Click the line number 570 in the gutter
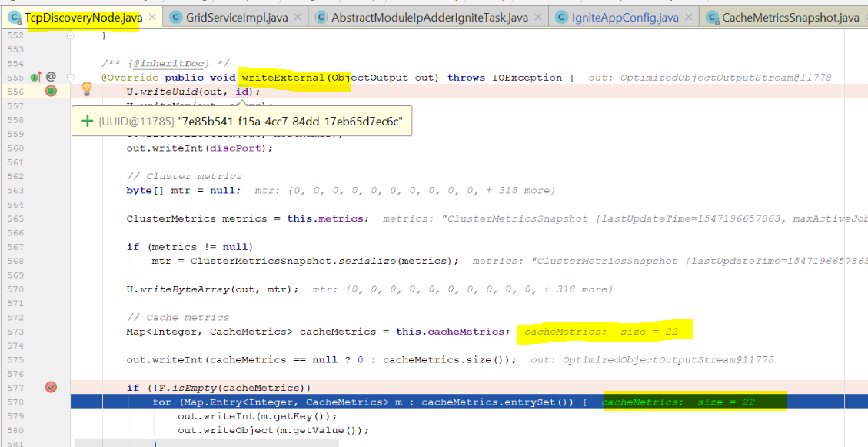 click(x=13, y=289)
